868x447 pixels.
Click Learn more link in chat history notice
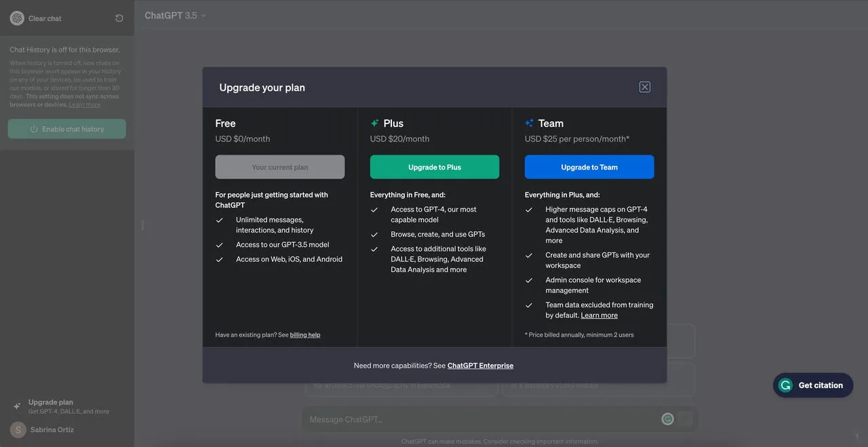point(85,104)
